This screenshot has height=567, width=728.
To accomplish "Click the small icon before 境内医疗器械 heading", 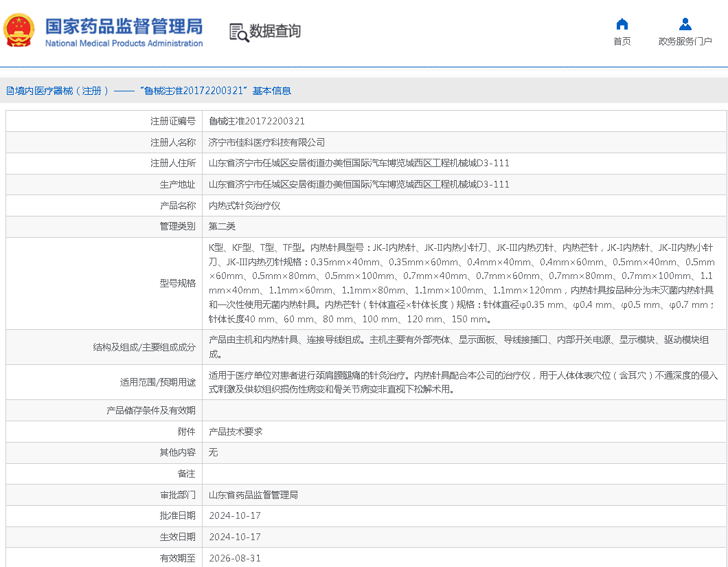I will [x=10, y=91].
